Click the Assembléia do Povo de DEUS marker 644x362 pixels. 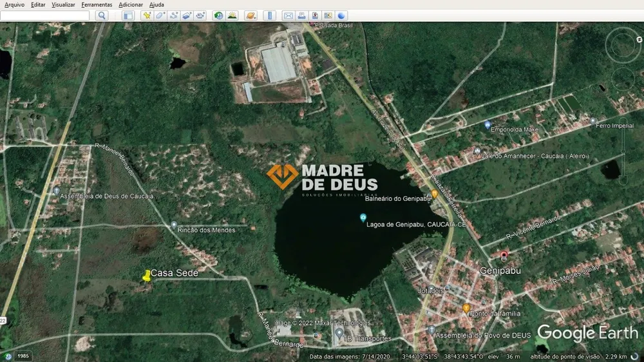pyautogui.click(x=431, y=330)
